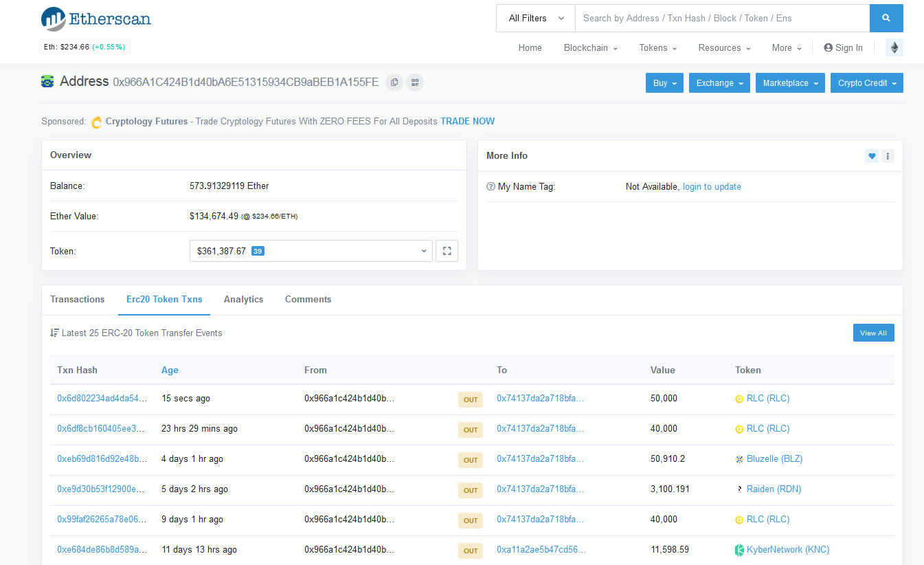Image resolution: width=924 pixels, height=565 pixels.
Task: Click the address blockie identicon
Action: pyautogui.click(x=47, y=82)
